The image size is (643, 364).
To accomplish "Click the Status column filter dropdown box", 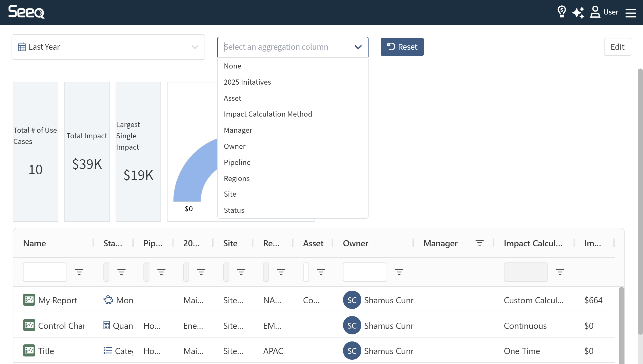I will point(106,272).
